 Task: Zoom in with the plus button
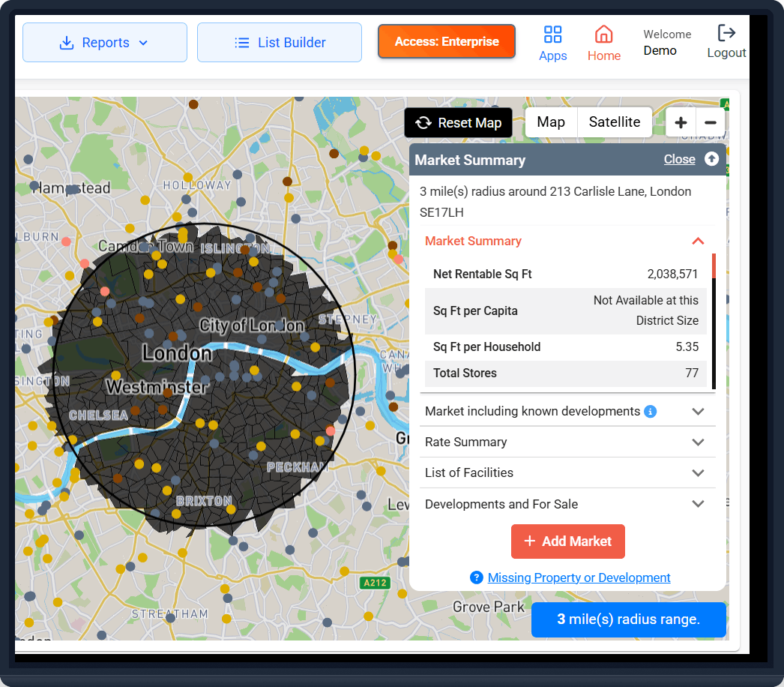681,122
